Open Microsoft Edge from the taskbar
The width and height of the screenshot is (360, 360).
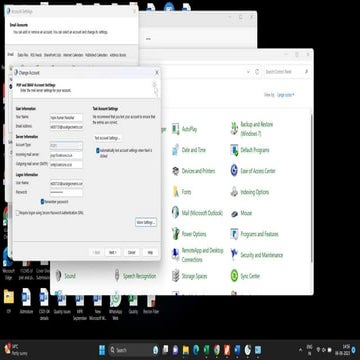[x=196, y=350]
